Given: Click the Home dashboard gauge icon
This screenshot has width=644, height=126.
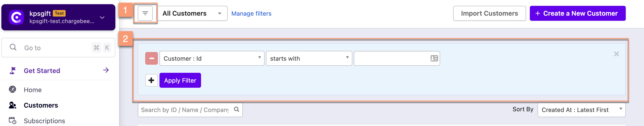Looking at the screenshot, I should point(13,90).
